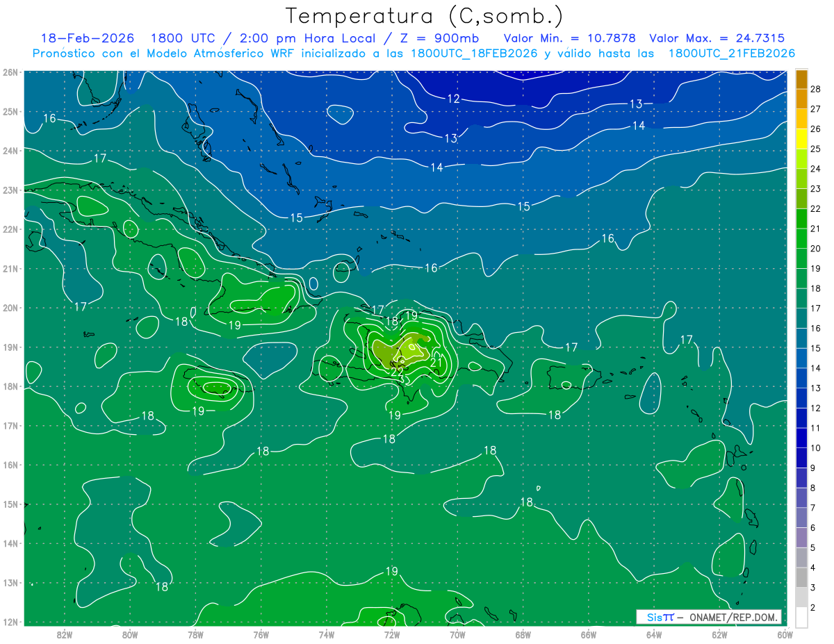Screen dimensions: 834x644
Task: Click the "Valor Min. = 10.7878" text
Action: tap(570, 38)
